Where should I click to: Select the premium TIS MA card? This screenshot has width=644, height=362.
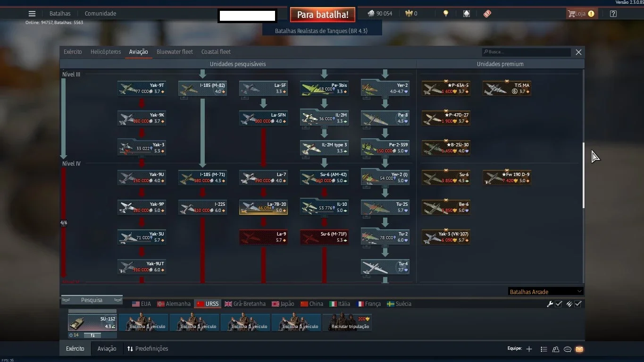[507, 88]
